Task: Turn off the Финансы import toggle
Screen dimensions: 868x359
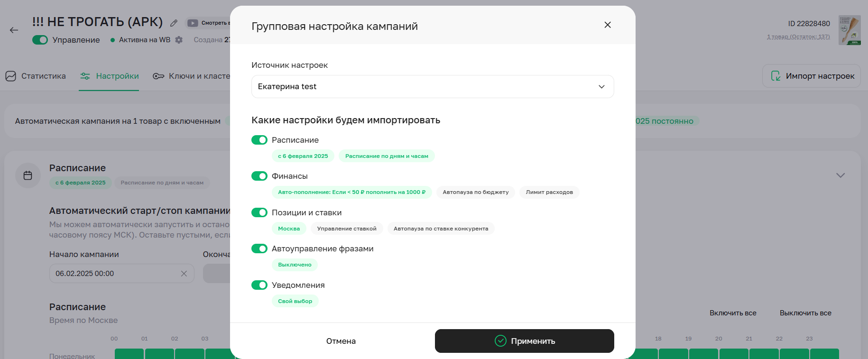Action: [259, 176]
